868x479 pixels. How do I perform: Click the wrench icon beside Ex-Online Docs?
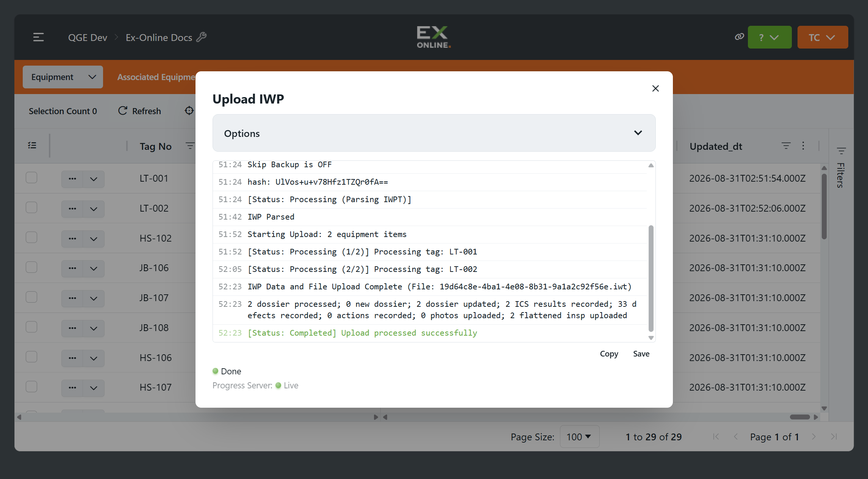[202, 37]
